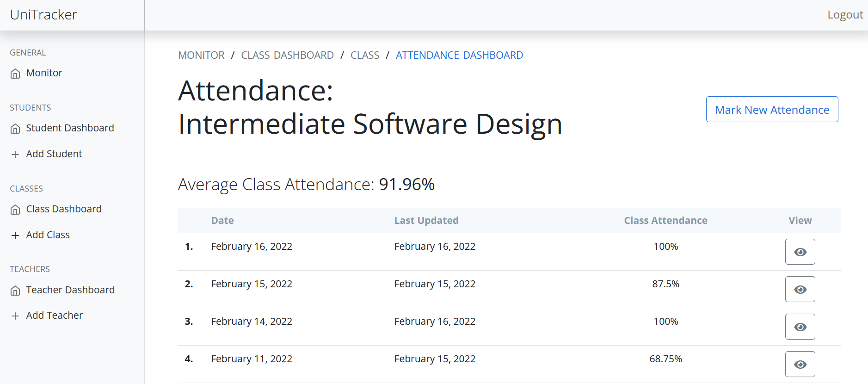The height and width of the screenshot is (384, 868).
Task: Open the Teacher Dashboard sidebar item
Action: tap(70, 290)
